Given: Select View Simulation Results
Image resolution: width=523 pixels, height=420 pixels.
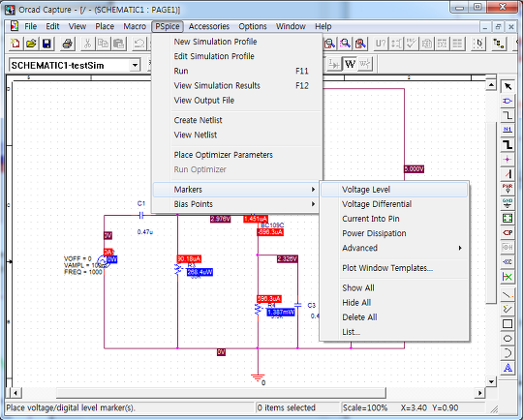Looking at the screenshot, I should click(x=237, y=86).
